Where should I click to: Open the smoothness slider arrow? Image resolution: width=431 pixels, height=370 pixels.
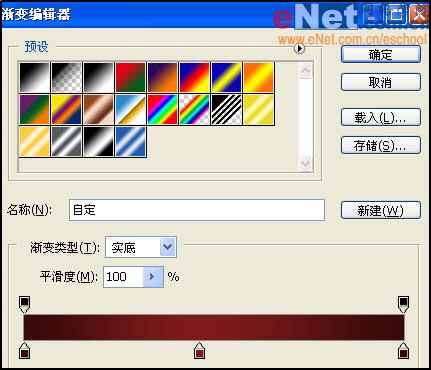click(x=153, y=277)
